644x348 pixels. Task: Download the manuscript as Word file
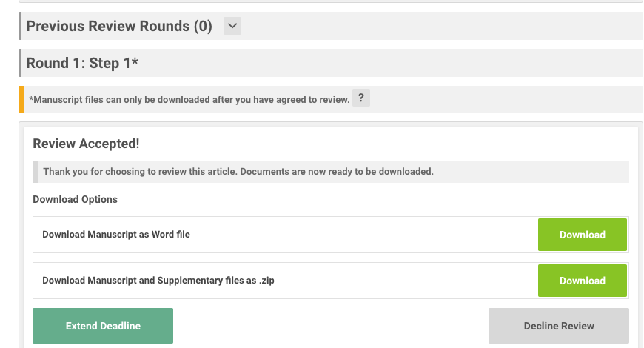(582, 235)
